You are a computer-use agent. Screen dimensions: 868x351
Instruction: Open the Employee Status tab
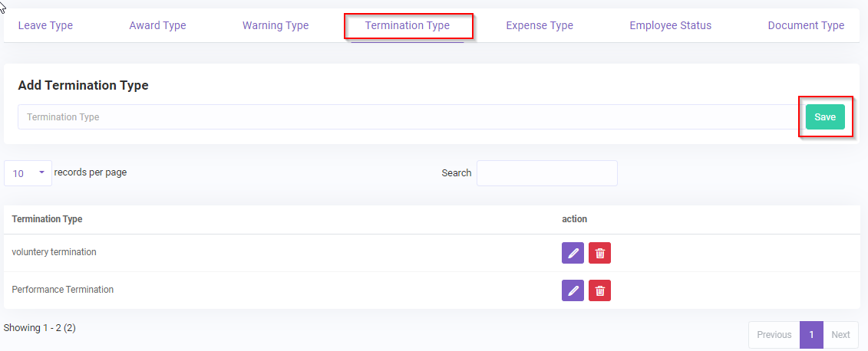(670, 25)
